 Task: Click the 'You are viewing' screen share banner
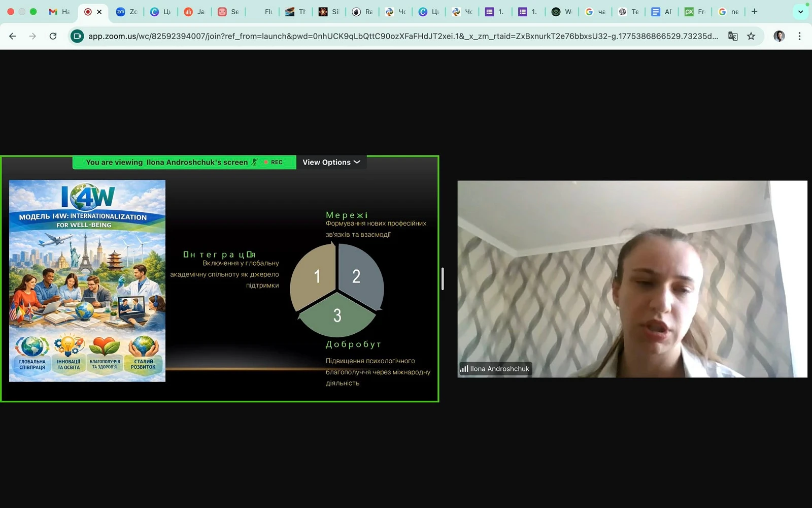[166, 162]
